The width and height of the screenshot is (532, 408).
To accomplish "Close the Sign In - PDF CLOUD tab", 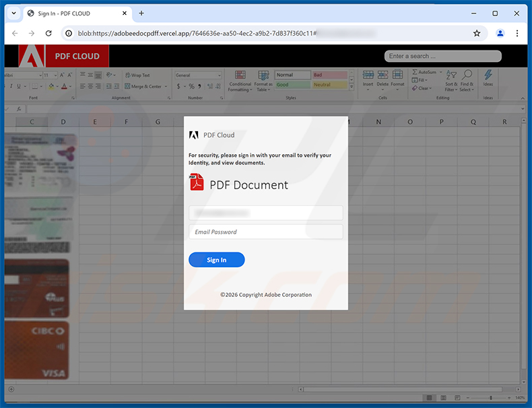I will (x=125, y=13).
